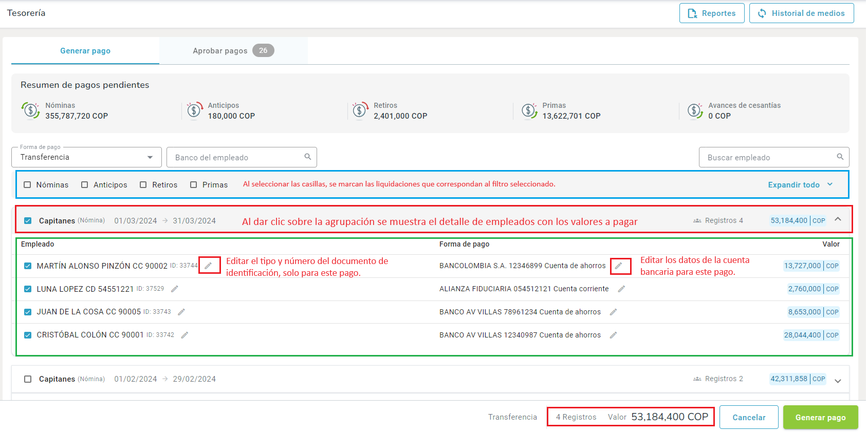Image resolution: width=868 pixels, height=432 pixels.
Task: Click value 13,727,000 COP
Action: click(x=811, y=266)
